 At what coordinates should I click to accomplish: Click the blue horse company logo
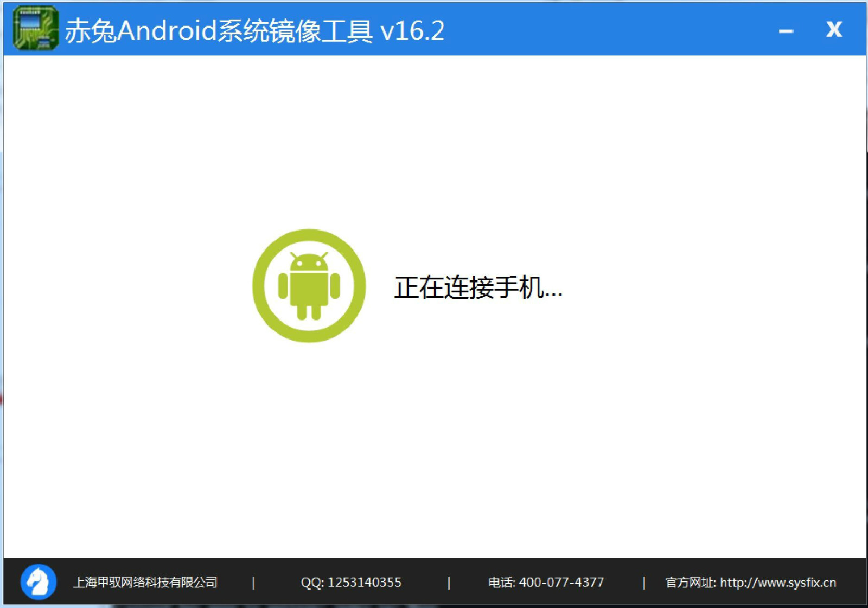[38, 582]
